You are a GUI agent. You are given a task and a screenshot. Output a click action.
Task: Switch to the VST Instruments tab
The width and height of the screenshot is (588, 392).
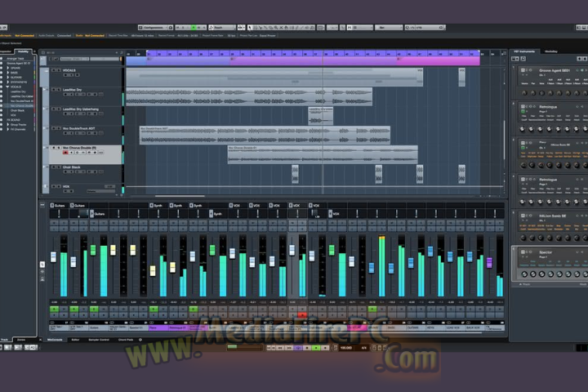[x=524, y=51]
